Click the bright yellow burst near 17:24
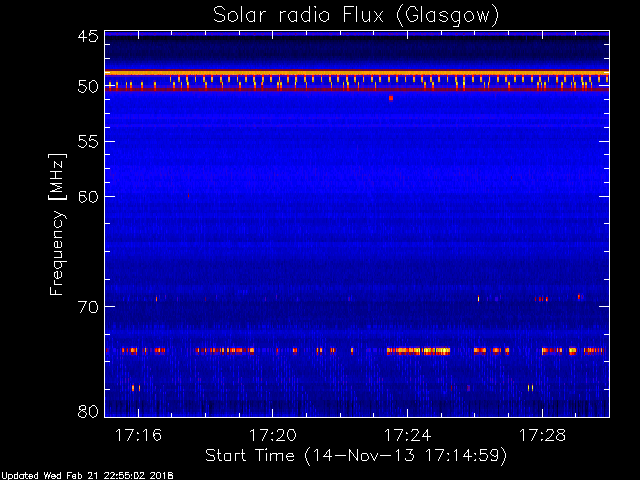 pyautogui.click(x=418, y=350)
